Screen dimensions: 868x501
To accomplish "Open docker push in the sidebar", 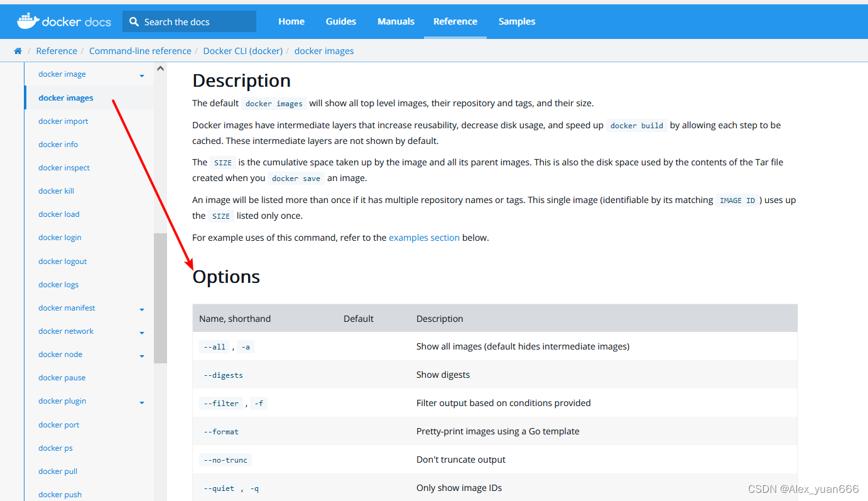I will coord(60,495).
